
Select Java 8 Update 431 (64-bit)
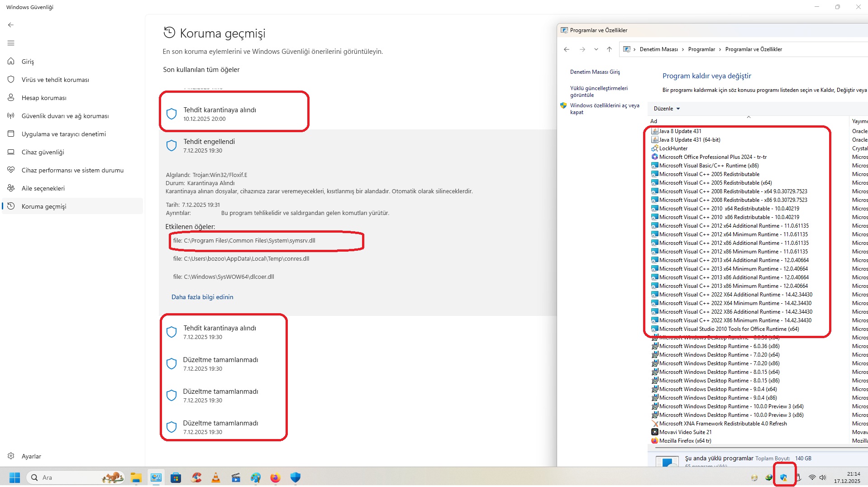coord(690,140)
